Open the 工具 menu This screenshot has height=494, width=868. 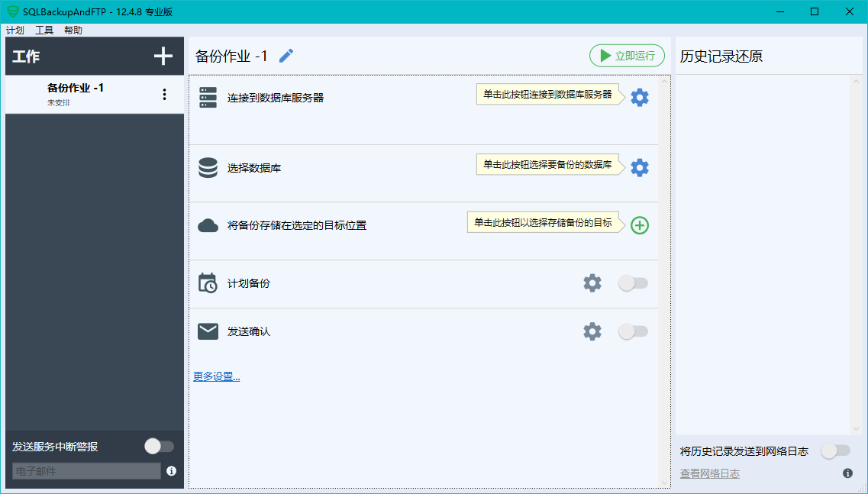(x=44, y=30)
